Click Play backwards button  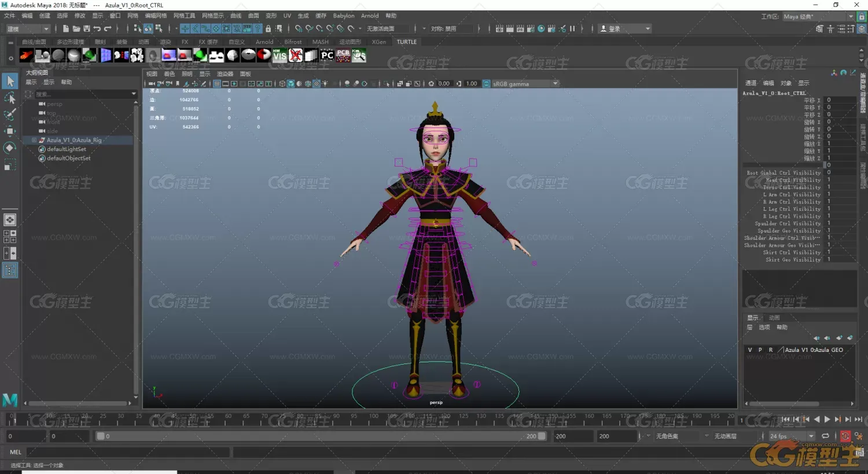tap(816, 419)
